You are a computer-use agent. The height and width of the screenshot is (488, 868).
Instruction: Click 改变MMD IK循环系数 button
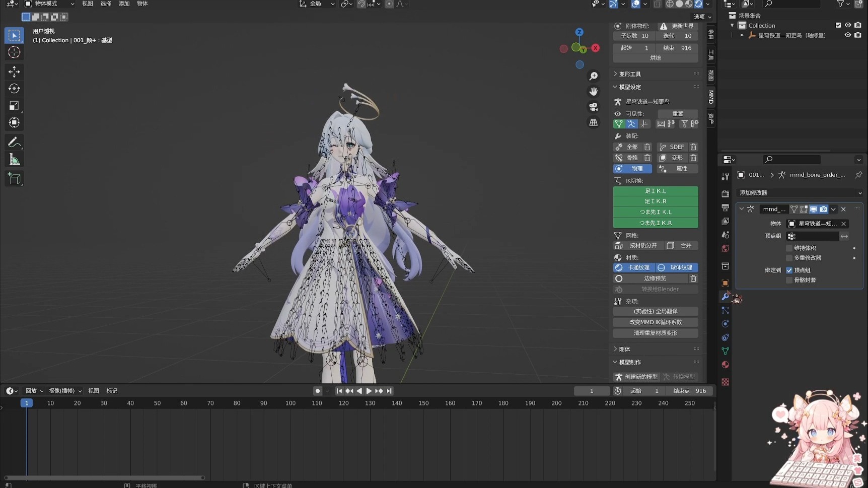pos(656,322)
